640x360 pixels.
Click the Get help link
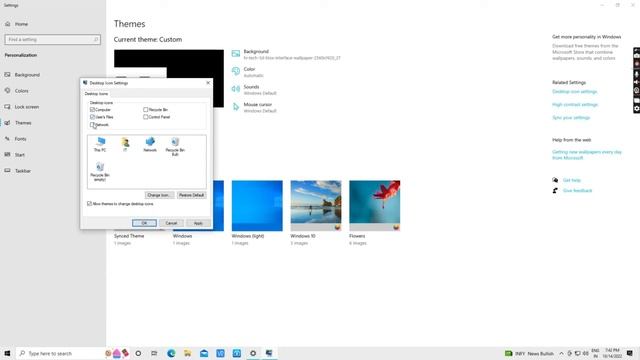571,180
